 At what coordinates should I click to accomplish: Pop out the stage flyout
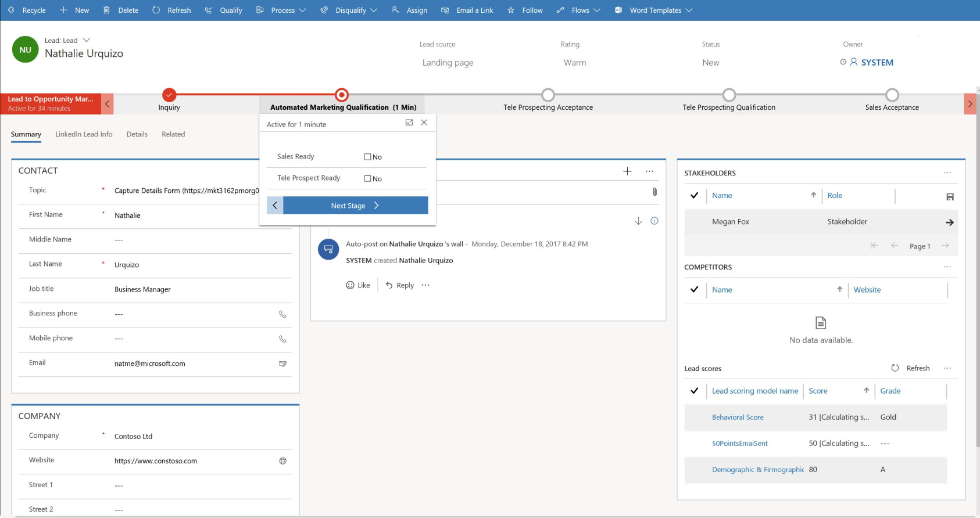pos(409,123)
